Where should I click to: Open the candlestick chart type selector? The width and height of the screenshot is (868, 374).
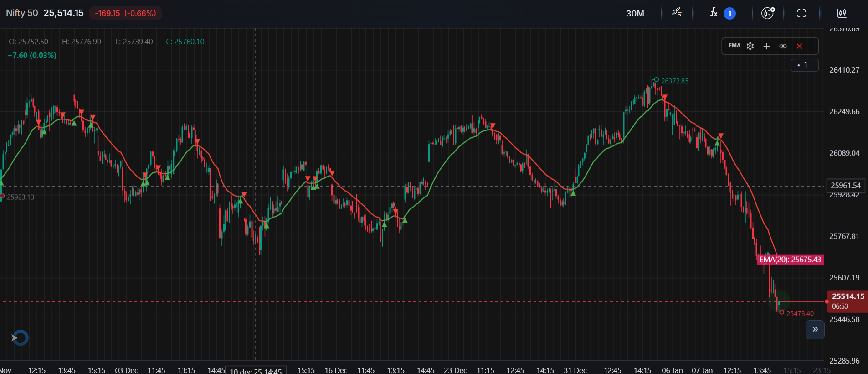[x=842, y=13]
